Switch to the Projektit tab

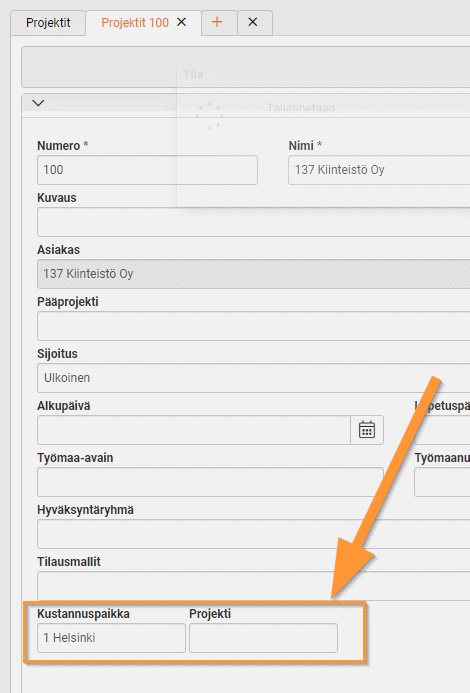pyautogui.click(x=48, y=23)
